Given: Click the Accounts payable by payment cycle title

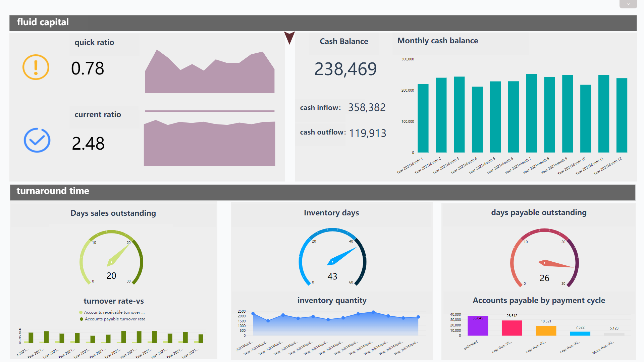Looking at the screenshot, I should (539, 301).
